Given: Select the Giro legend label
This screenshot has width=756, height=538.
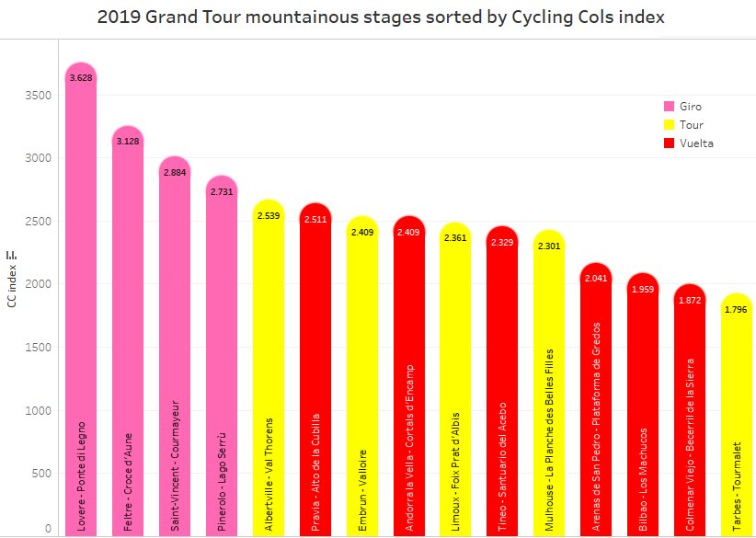Looking at the screenshot, I should click(x=691, y=107).
